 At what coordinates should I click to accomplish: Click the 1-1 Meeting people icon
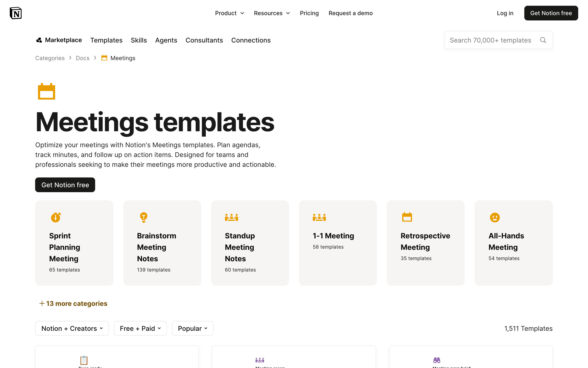click(x=319, y=217)
